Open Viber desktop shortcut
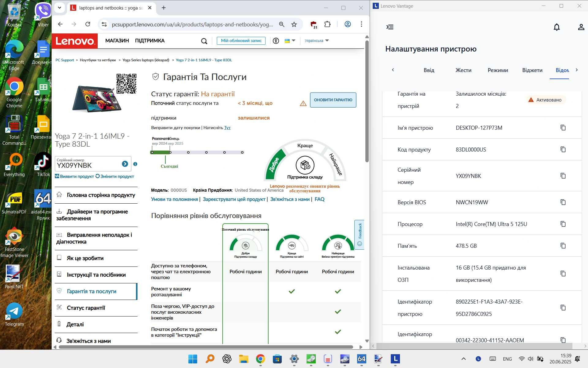Viewport: 588px width, 368px height. (x=43, y=15)
